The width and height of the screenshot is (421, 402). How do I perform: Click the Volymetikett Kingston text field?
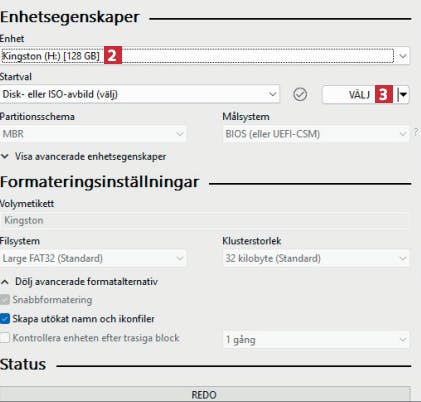[205, 220]
